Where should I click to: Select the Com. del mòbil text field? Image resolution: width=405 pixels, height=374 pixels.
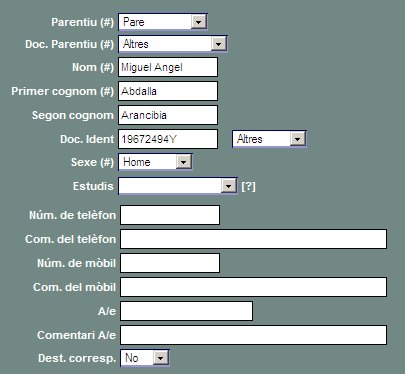253,287
